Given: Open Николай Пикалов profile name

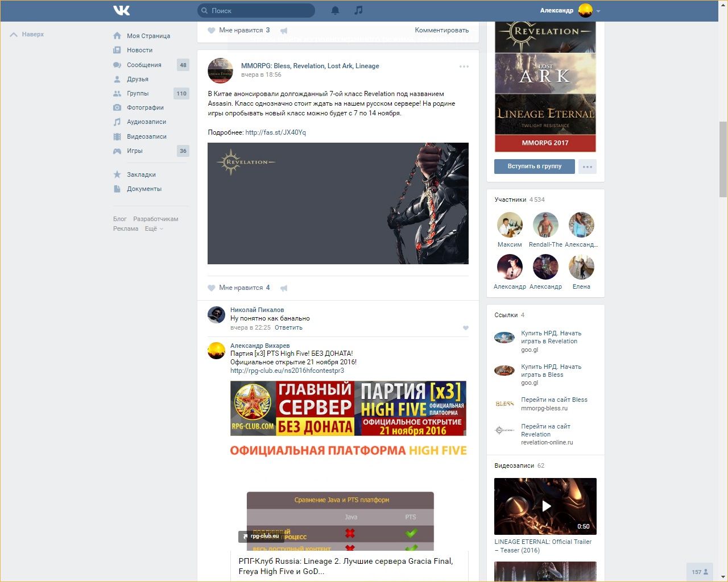Looking at the screenshot, I should [x=257, y=310].
